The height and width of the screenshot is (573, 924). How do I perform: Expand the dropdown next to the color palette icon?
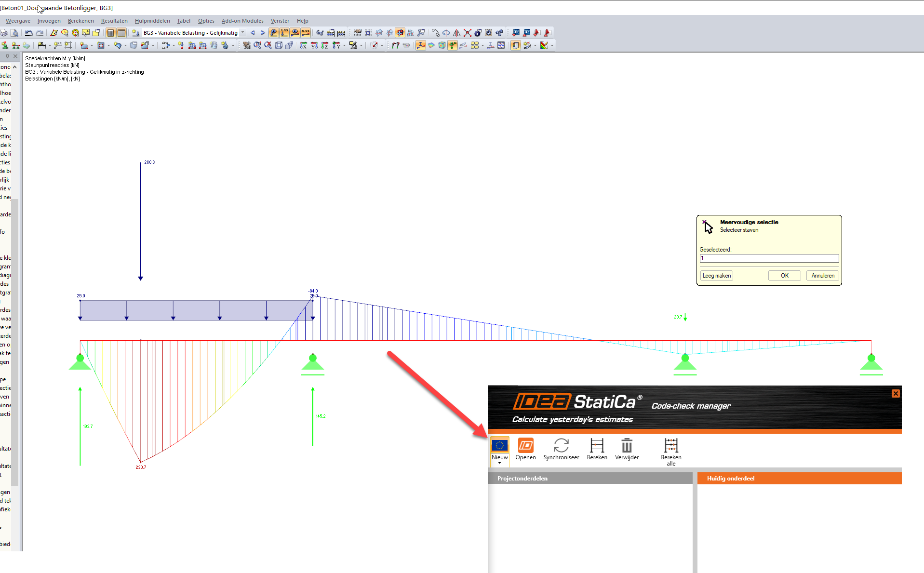[x=551, y=45]
